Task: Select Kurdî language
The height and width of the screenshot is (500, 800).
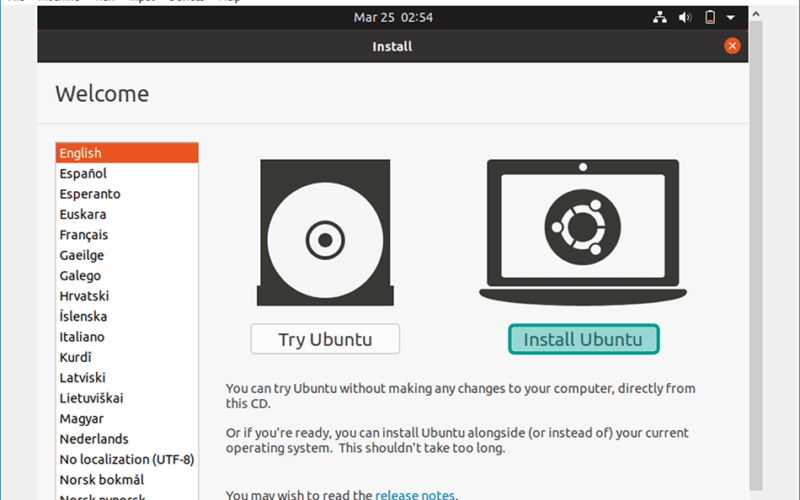Action: point(127,357)
